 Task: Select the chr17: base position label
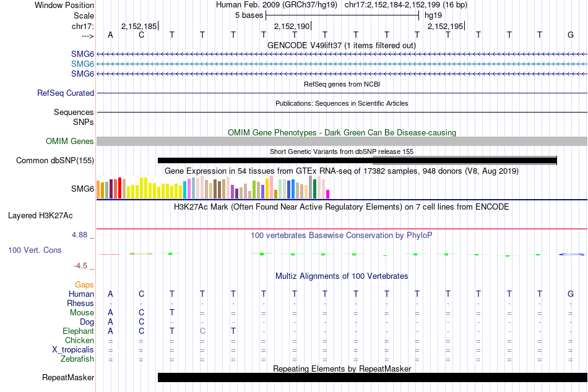pyautogui.click(x=82, y=26)
